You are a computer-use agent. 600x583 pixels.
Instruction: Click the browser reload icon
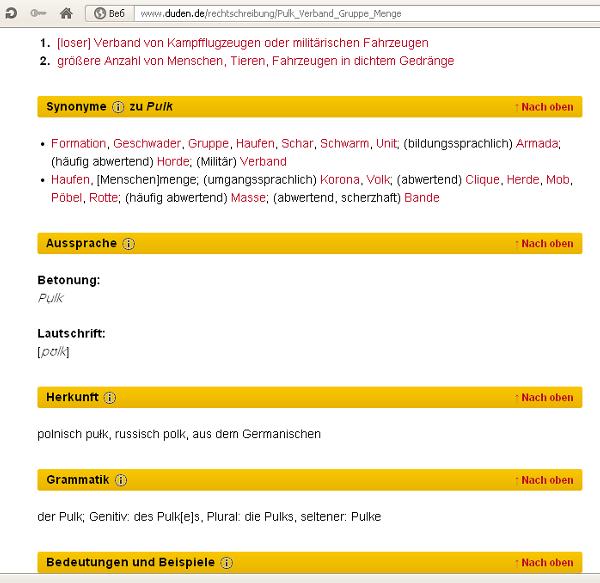point(10,13)
